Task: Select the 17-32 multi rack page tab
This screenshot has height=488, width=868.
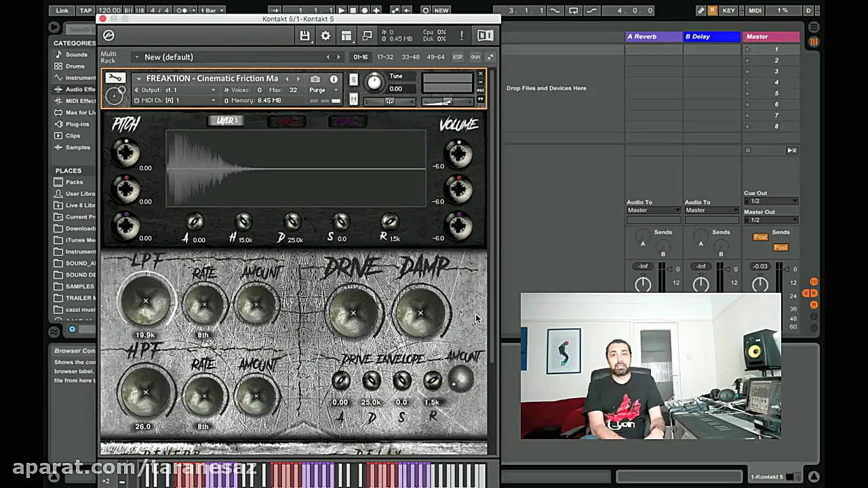Action: 385,58
